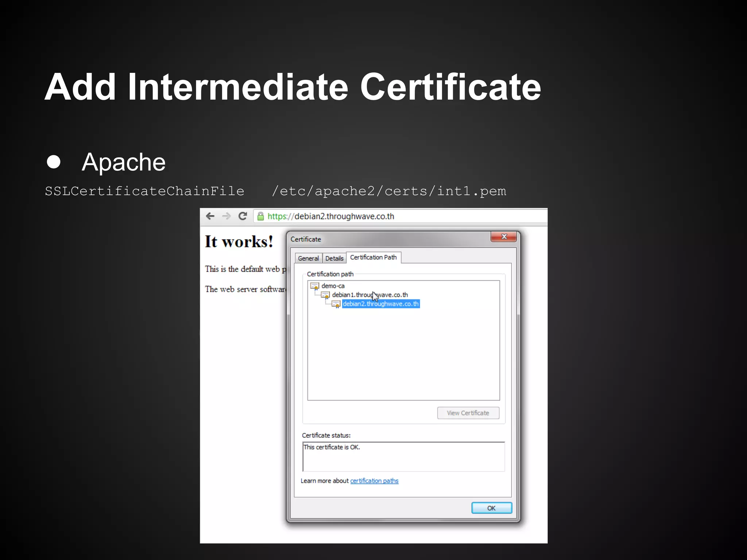
Task: Click the browser forward arrow
Action: pos(227,216)
